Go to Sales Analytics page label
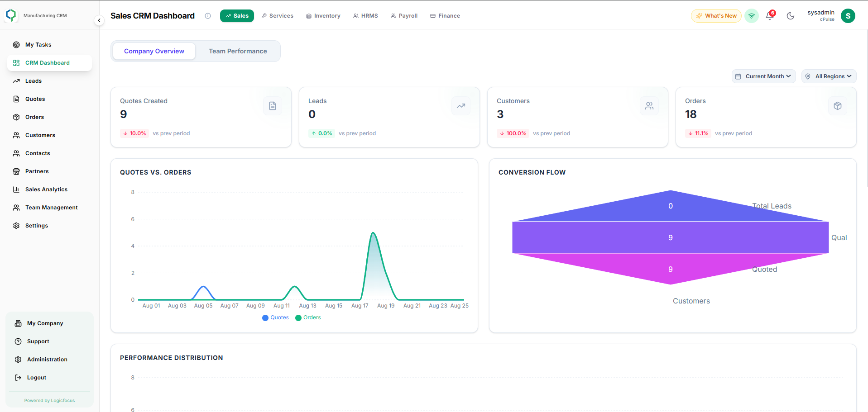 click(x=46, y=189)
